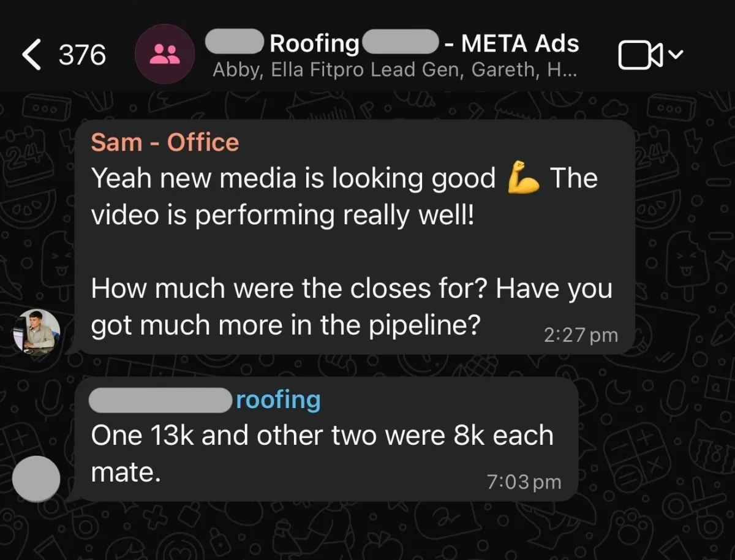Expand the call options dropdown chevron
This screenshot has height=560, width=735.
(x=676, y=55)
